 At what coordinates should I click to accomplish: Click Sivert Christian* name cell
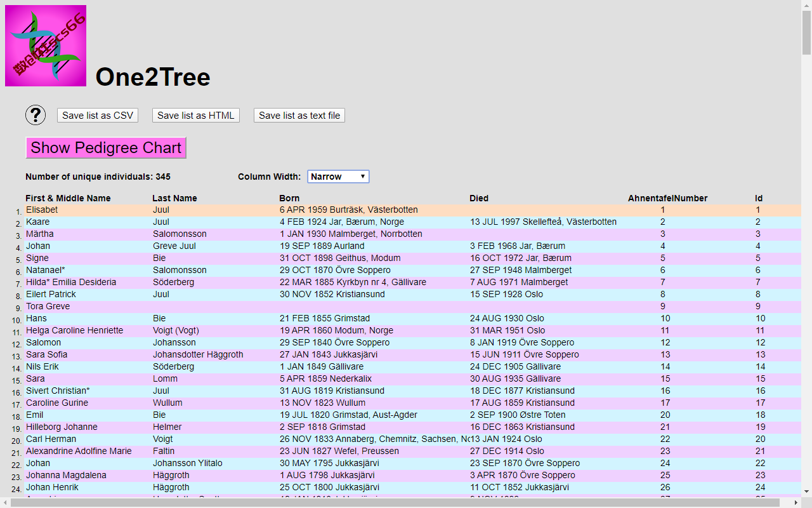tap(58, 391)
